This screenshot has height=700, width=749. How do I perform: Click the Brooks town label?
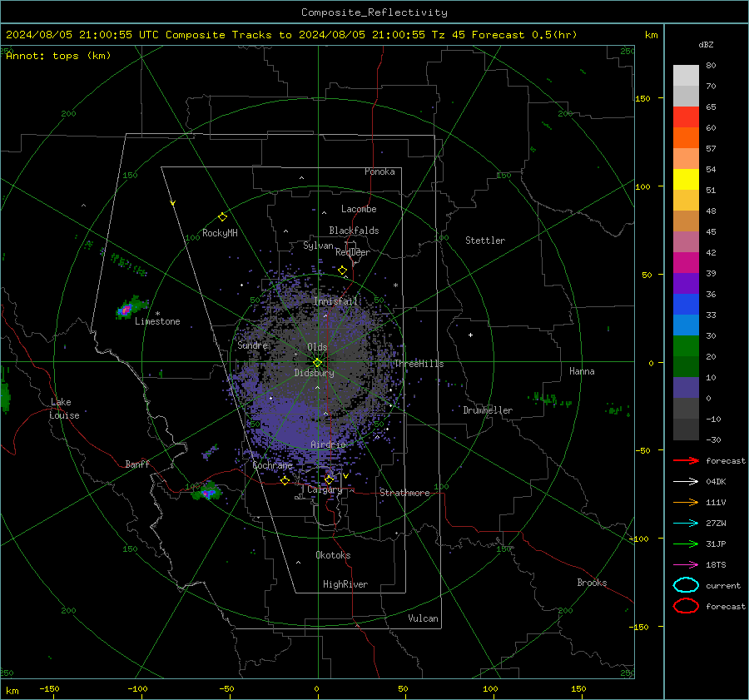pos(592,583)
